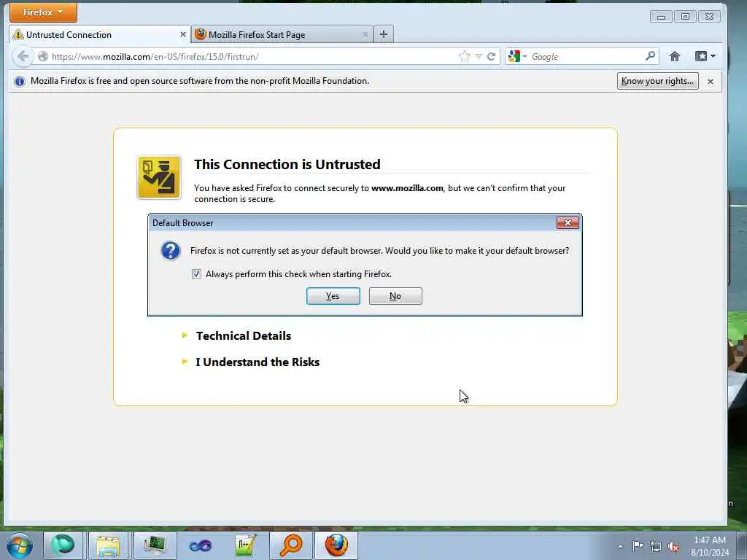Close the Mozilla Firefox Start Page tab
Screen dimensions: 747x560
pos(365,35)
